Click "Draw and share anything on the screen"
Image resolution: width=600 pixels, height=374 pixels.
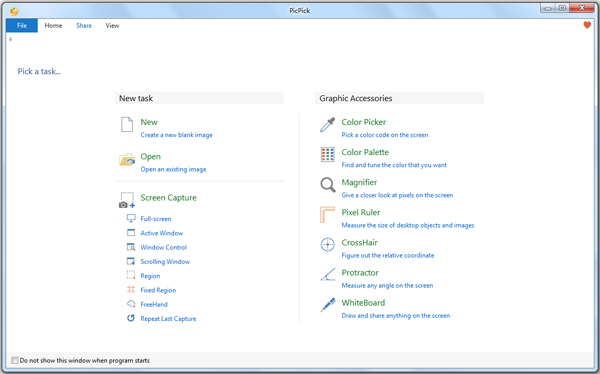pyautogui.click(x=396, y=315)
